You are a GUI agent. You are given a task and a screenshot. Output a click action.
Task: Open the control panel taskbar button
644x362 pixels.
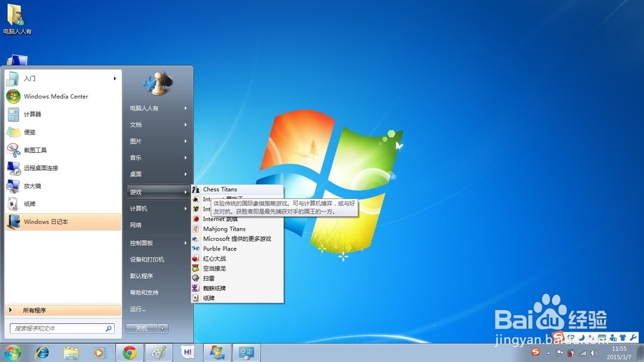tap(247, 353)
